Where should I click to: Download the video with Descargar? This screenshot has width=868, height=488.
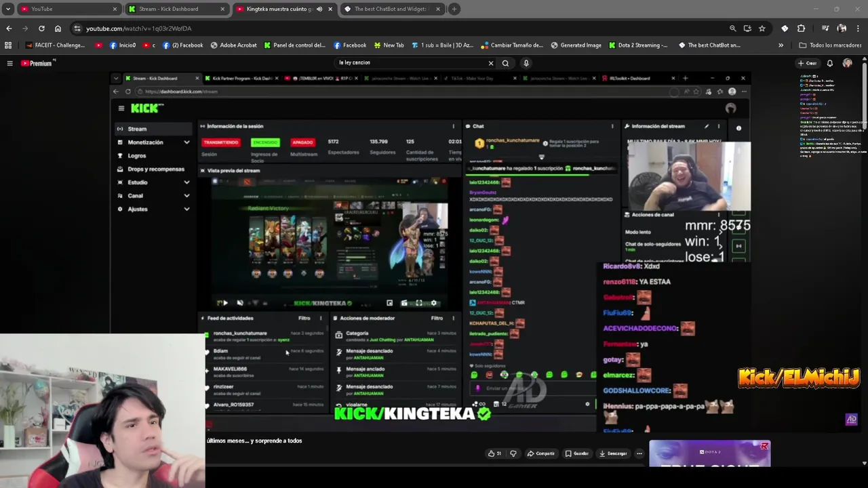(613, 453)
